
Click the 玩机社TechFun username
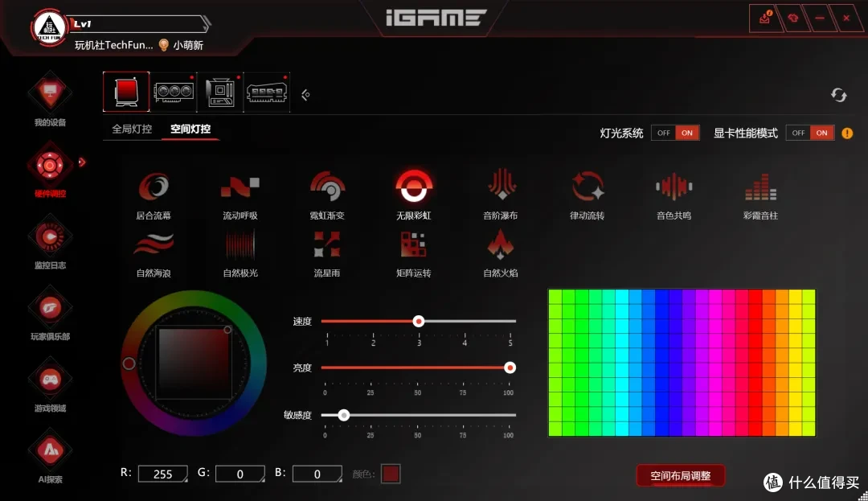(113, 45)
